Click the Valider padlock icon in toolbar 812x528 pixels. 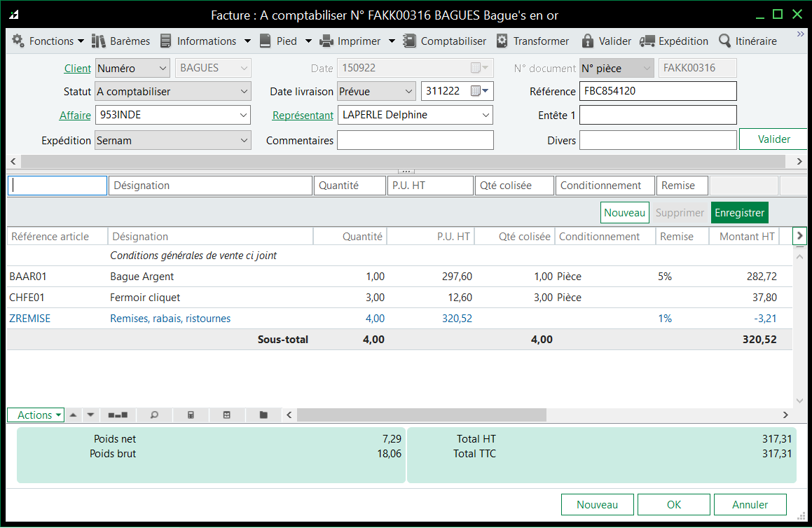coord(587,41)
